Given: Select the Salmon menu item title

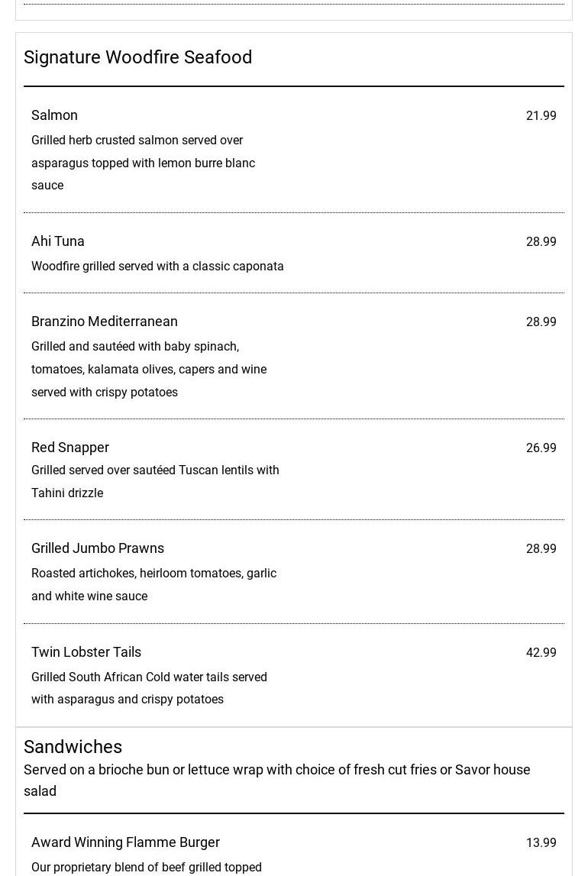Looking at the screenshot, I should coord(54,115).
